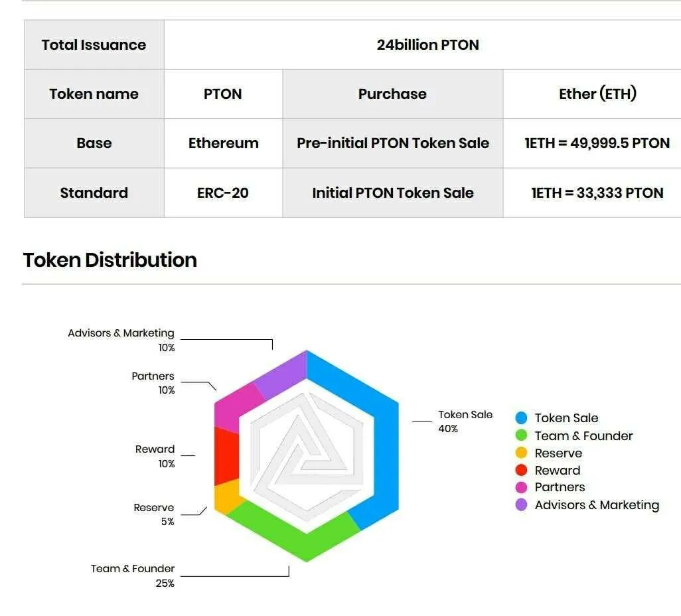The height and width of the screenshot is (616, 681).
Task: Select the 'Ethereum' value cell
Action: 223,143
